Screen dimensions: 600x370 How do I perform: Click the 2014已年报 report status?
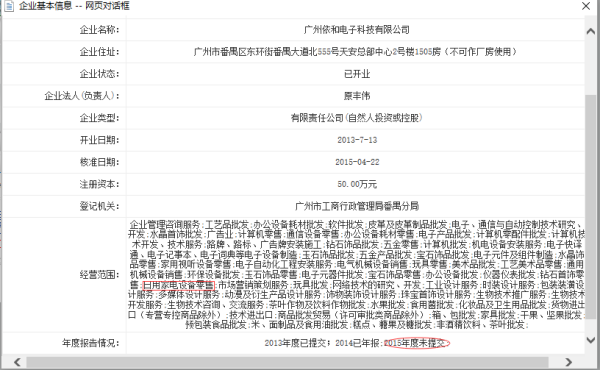(357, 343)
